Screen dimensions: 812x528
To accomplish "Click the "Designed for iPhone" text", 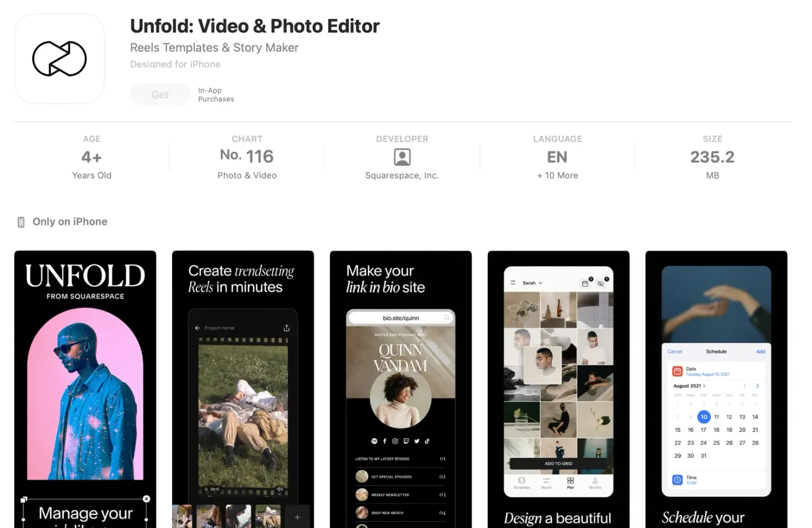I will pyautogui.click(x=175, y=64).
